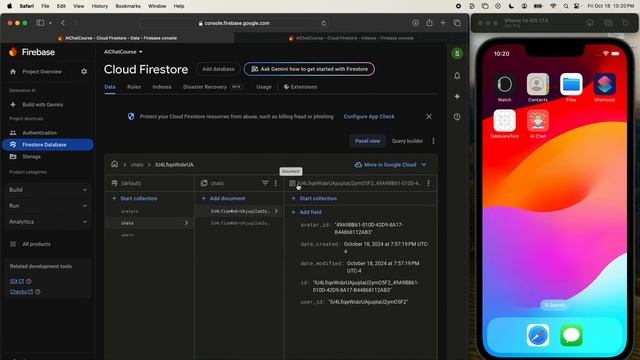
Task: Open the Shortcuts app in simulator
Action: coord(604,84)
